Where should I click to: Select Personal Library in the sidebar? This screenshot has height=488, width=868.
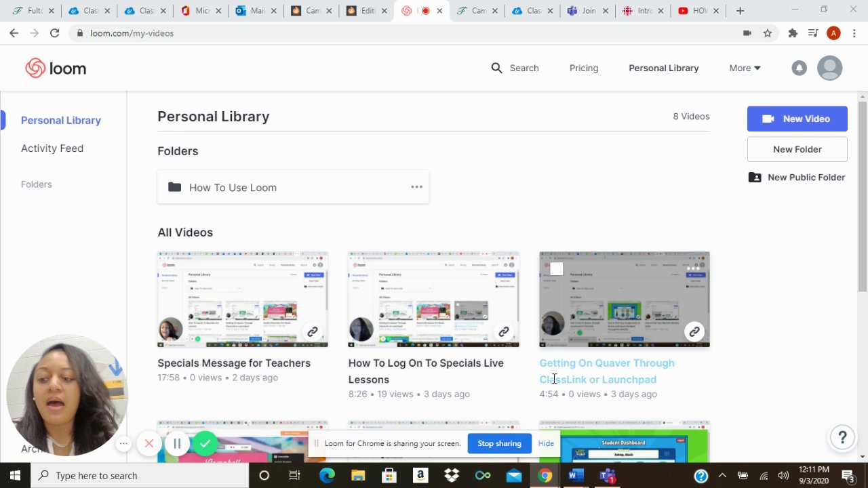[61, 120]
